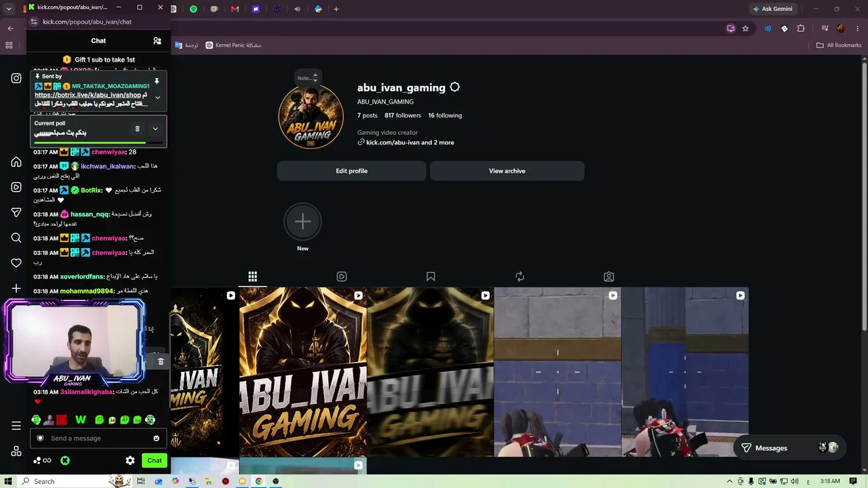The width and height of the screenshot is (868, 488).
Task: Go to Instagram Home feed icon
Action: (x=16, y=162)
